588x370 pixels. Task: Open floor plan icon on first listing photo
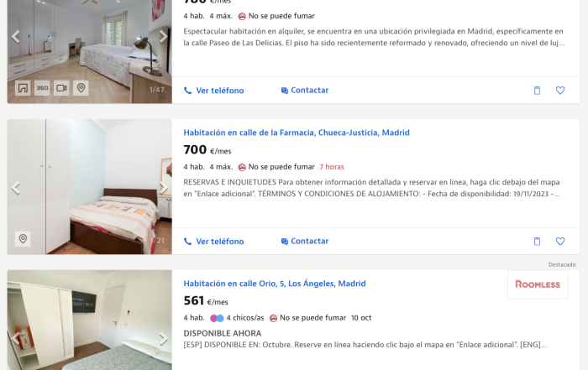[x=23, y=88]
